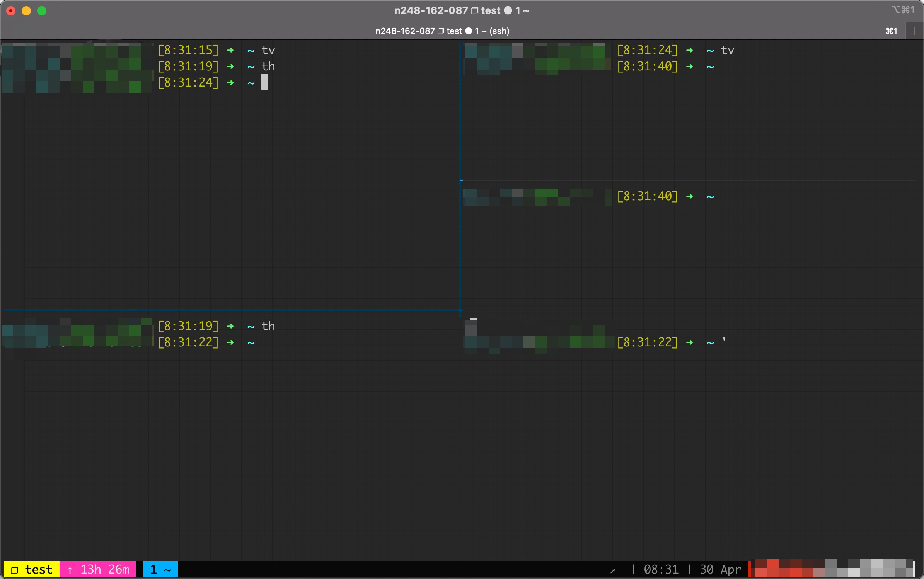
Task: Click the [8:31:24] prompt with block cursor
Action: tap(188, 83)
